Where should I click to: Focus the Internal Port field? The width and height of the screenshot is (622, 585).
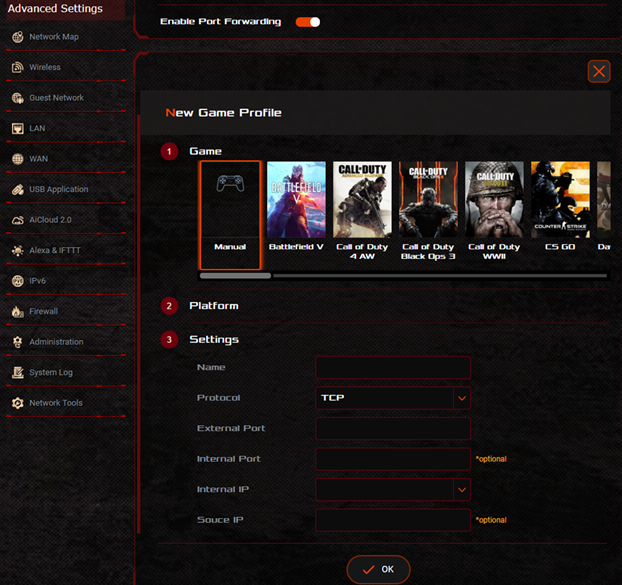point(393,459)
